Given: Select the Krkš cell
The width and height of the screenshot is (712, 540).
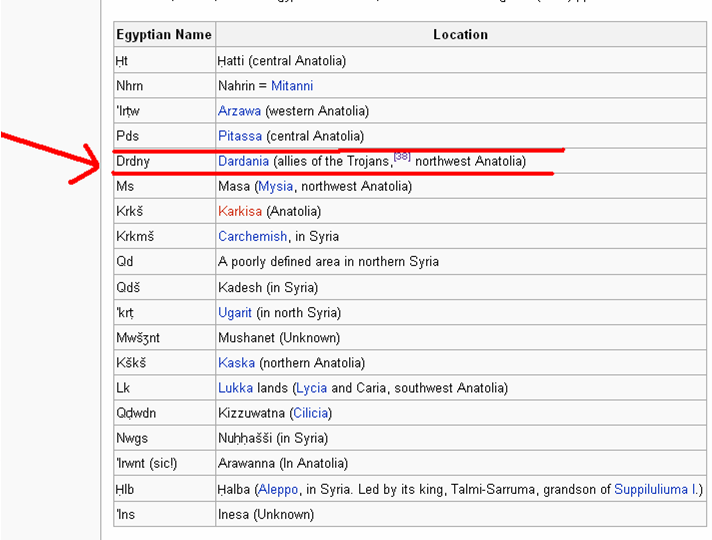Looking at the screenshot, I should (x=164, y=211).
